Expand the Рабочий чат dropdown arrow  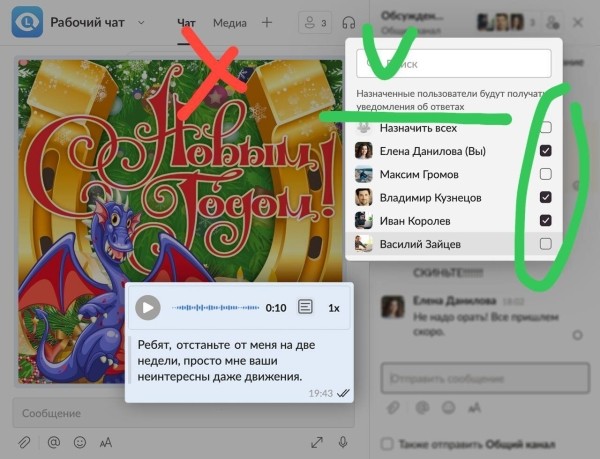click(x=141, y=22)
